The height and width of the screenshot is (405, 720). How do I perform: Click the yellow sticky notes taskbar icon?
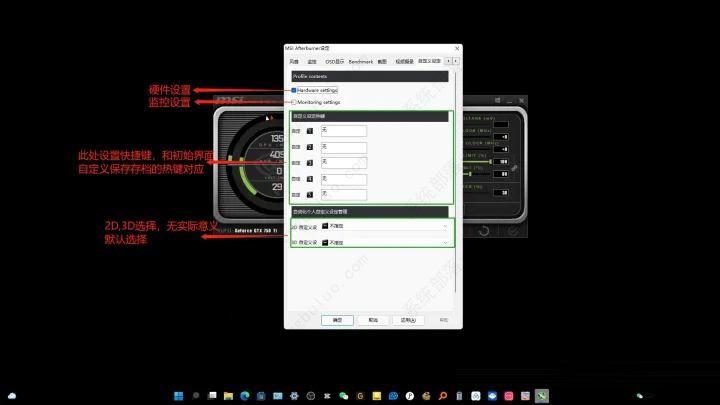(377, 396)
